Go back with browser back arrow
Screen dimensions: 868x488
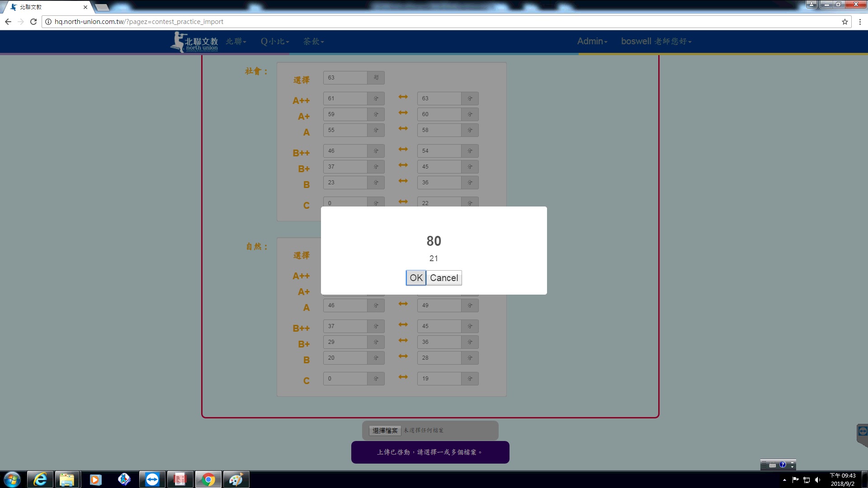8,22
